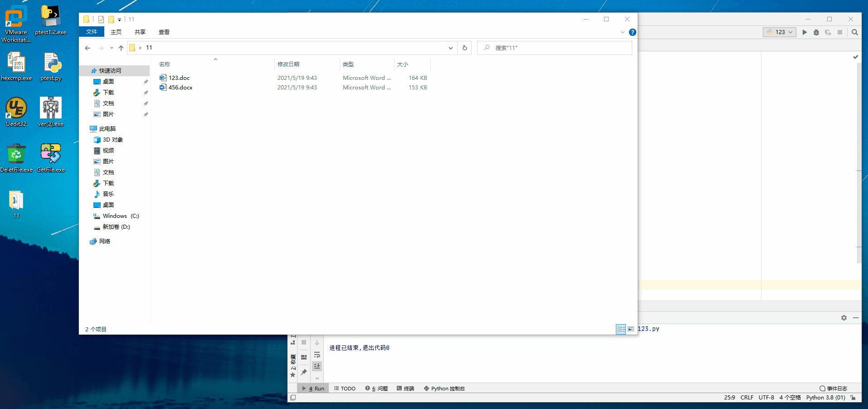
Task: Open the 查看 ribbon tab
Action: tap(164, 32)
